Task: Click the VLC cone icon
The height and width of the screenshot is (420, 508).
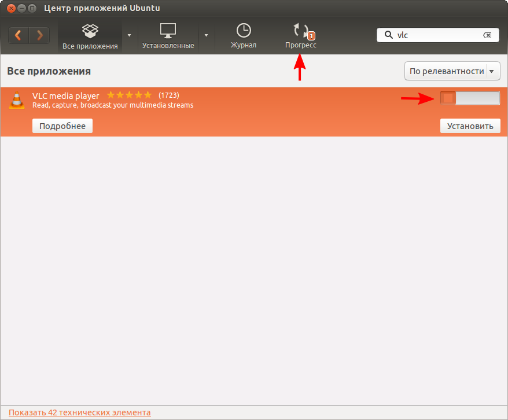Action: [17, 100]
